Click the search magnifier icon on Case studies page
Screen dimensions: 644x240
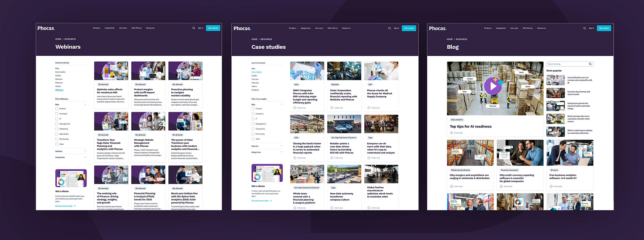coord(389,28)
